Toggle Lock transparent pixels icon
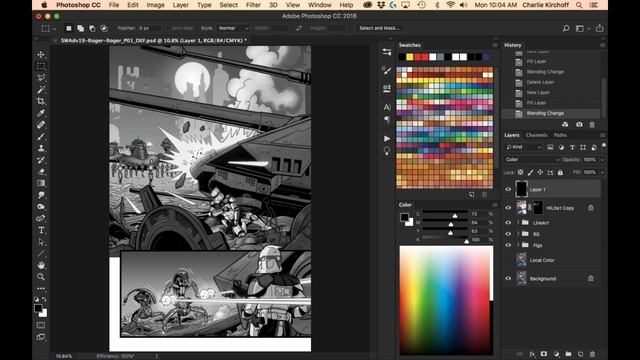Viewport: 640px width, 360px height. (x=520, y=172)
